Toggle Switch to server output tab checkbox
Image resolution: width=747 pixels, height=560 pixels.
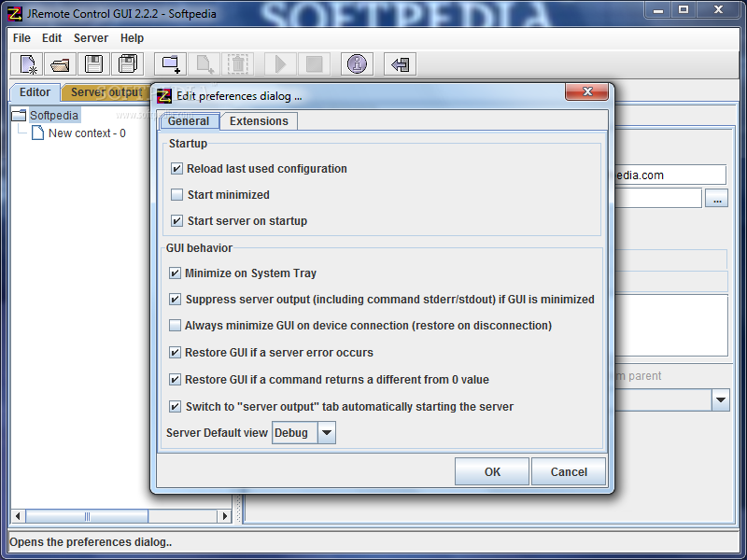pyautogui.click(x=175, y=407)
